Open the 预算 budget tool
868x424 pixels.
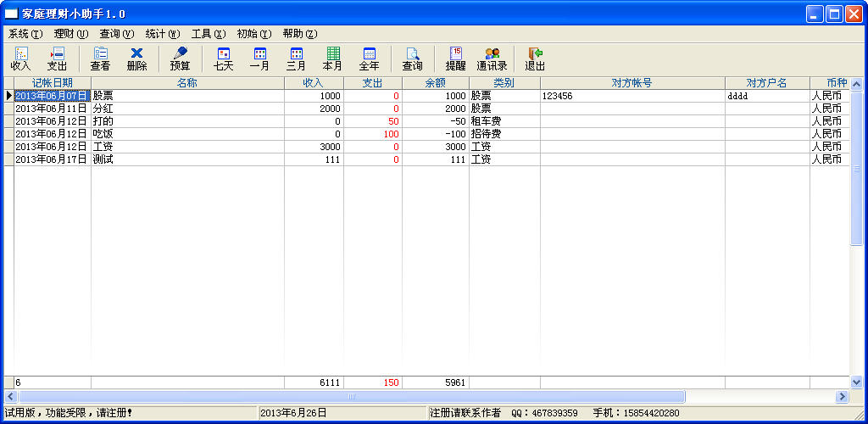tap(180, 59)
